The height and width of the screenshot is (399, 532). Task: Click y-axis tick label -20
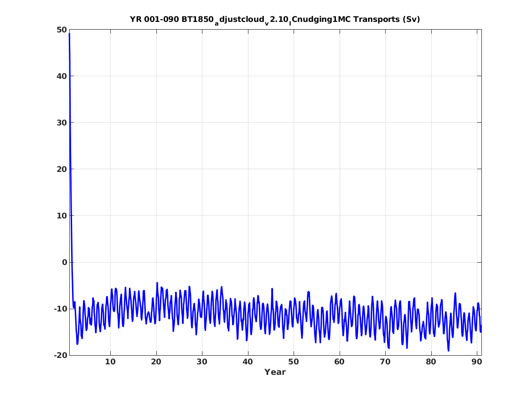tap(60, 355)
